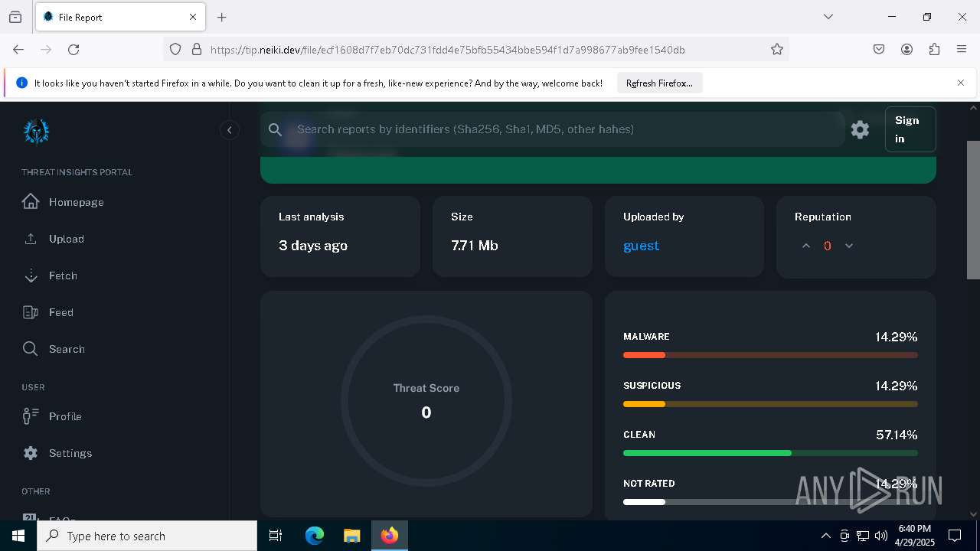Screen dimensions: 980x551
Task: Reload the current page
Action: pyautogui.click(x=73, y=49)
